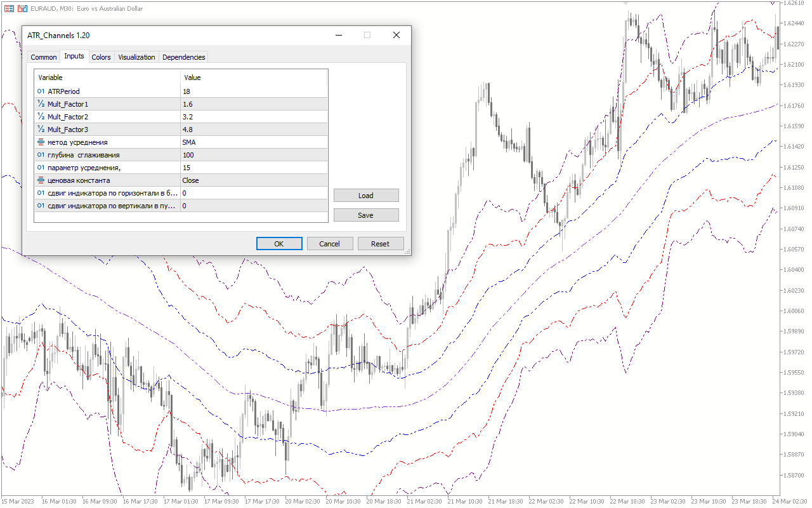Viewport: 812px width, 508px height.
Task: Confirm settings with the OK button
Action: pyautogui.click(x=279, y=244)
